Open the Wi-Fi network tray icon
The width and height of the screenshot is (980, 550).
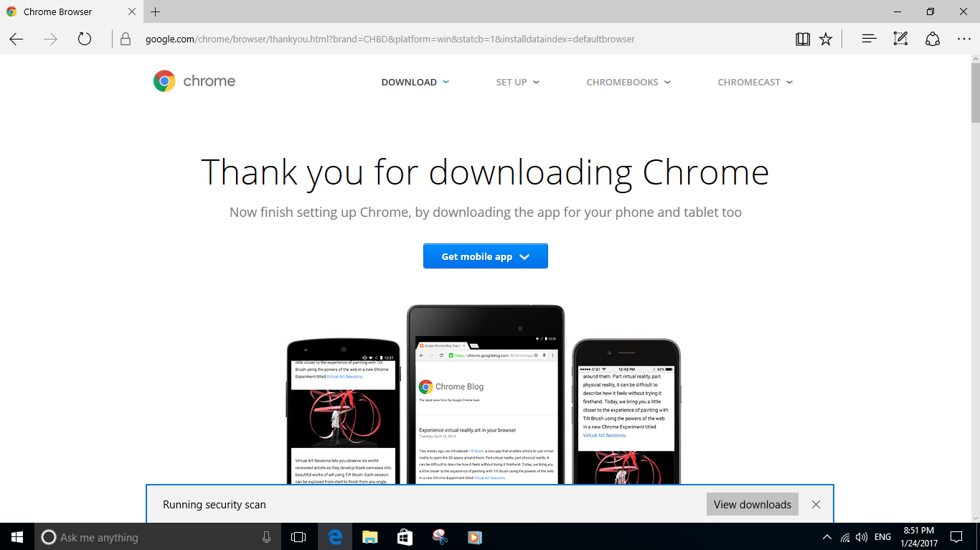[846, 537]
